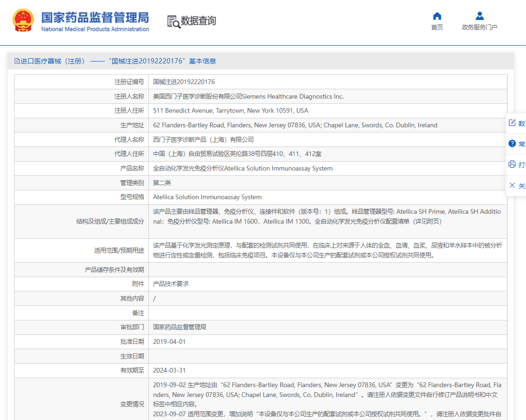Click the 适用范围/预期用途 label
526x420 pixels.
[119, 250]
